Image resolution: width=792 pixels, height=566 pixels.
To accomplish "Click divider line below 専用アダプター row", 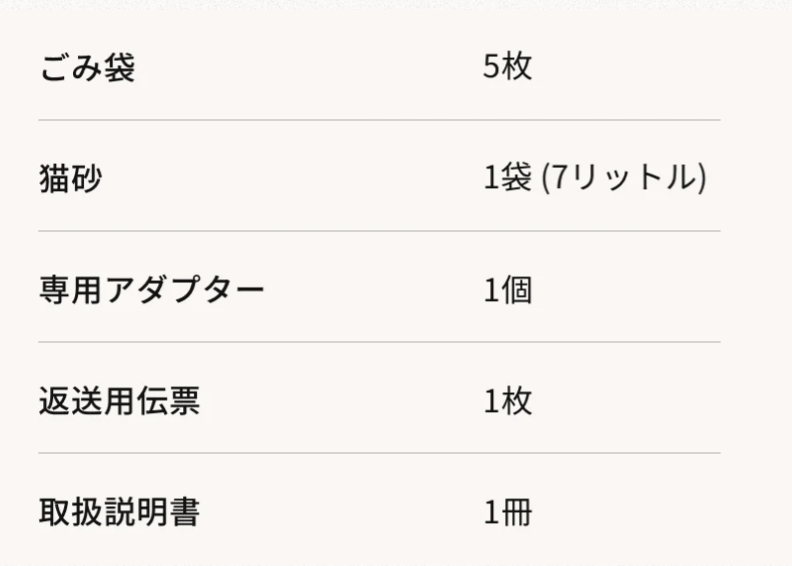I will (x=379, y=342).
